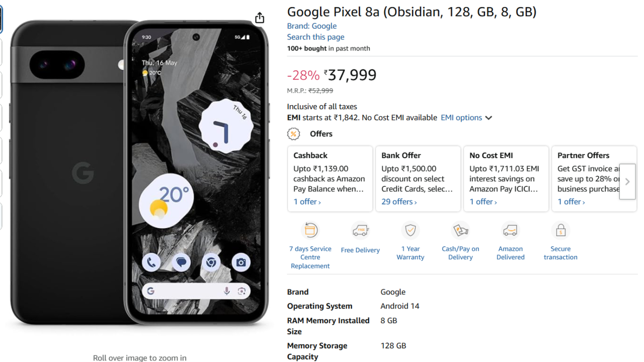Click the Amazon Delivered icon
Image resolution: width=644 pixels, height=362 pixels.
click(510, 231)
